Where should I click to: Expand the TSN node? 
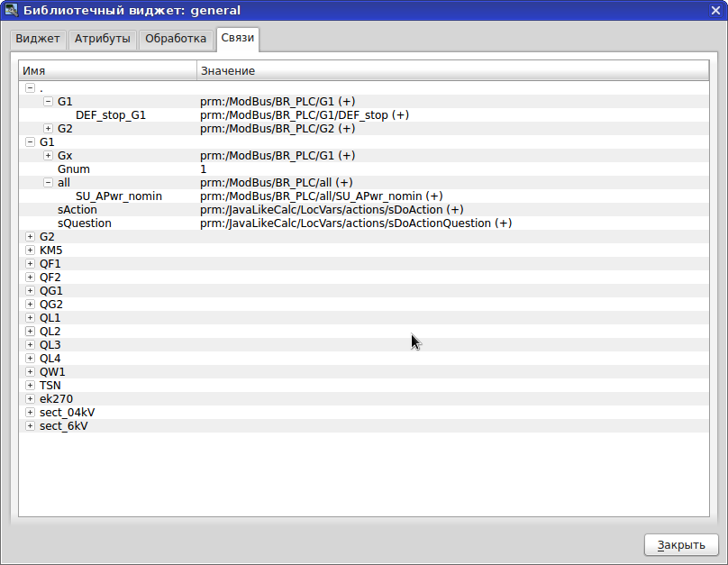(x=30, y=385)
